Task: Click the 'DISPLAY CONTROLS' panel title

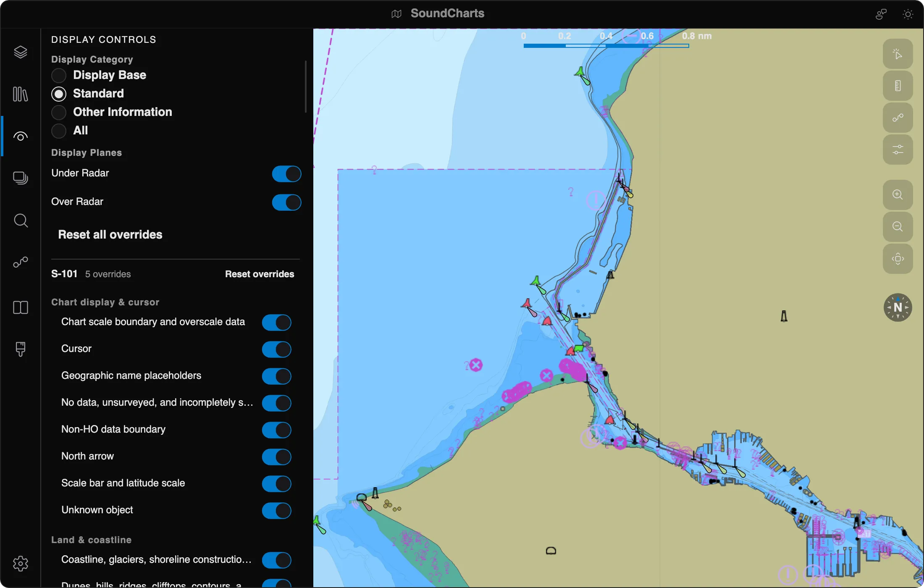Action: point(104,39)
